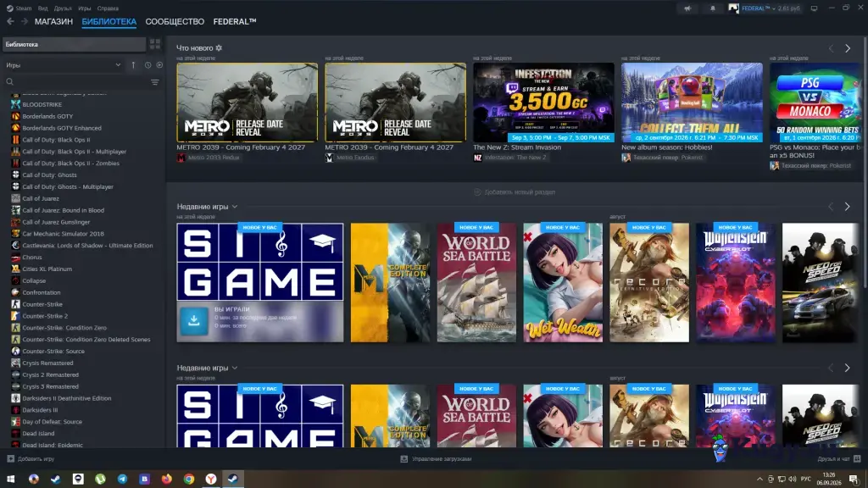Screen dimensions: 868x488
Task: Click the download button on SIGame tile
Action: [194, 321]
